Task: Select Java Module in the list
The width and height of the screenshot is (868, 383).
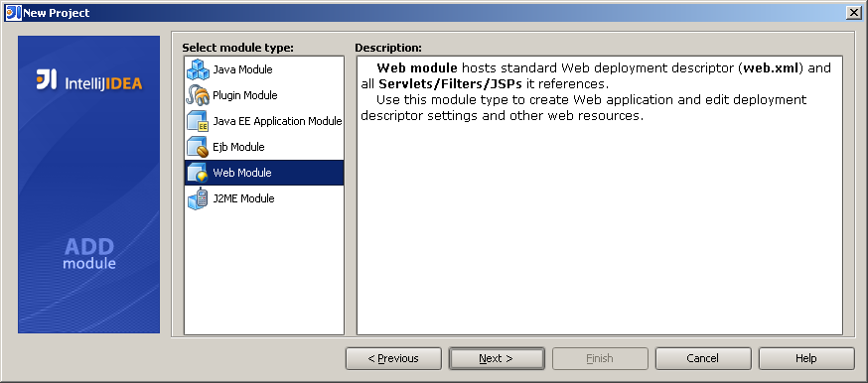Action: pyautogui.click(x=264, y=69)
